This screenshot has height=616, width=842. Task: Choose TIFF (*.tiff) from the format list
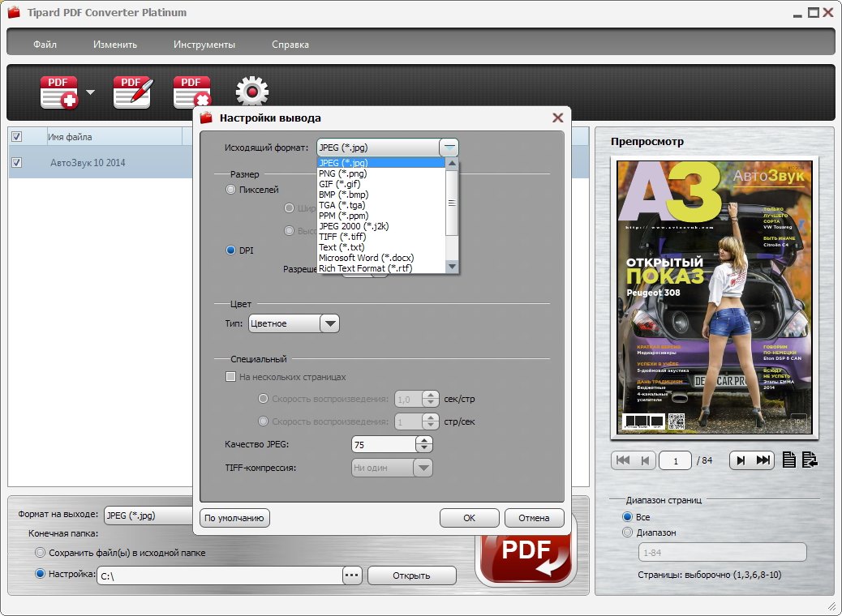342,237
